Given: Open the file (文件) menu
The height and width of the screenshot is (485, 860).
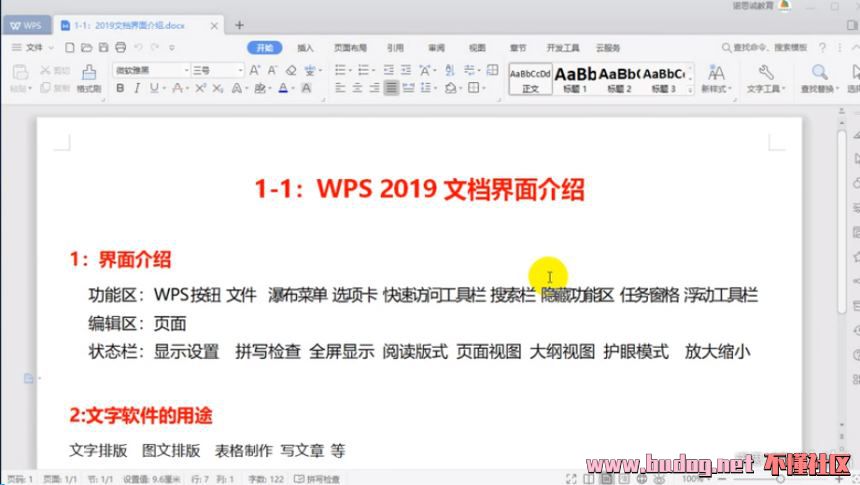Looking at the screenshot, I should point(33,48).
